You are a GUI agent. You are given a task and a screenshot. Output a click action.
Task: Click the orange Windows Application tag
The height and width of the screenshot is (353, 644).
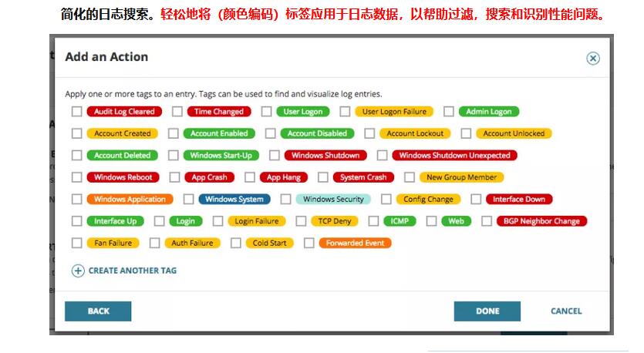[130, 200]
